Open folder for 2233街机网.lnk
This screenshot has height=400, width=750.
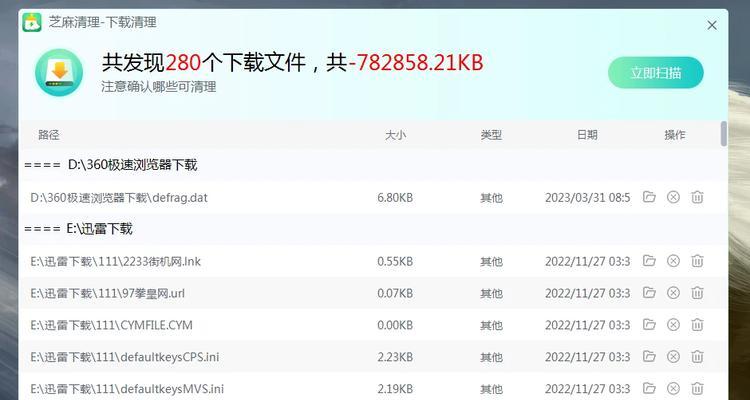(x=649, y=261)
